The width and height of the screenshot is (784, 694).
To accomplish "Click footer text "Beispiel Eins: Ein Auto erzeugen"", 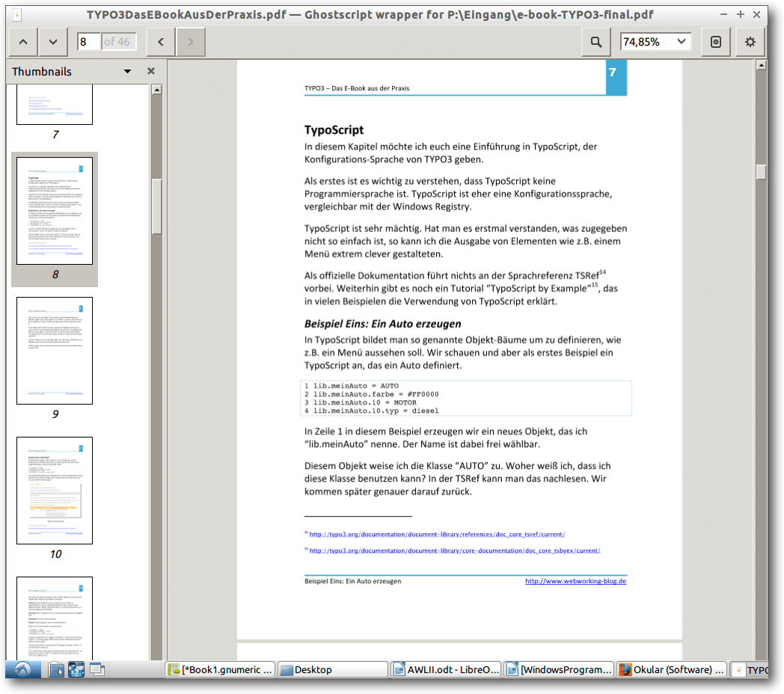I will click(352, 581).
